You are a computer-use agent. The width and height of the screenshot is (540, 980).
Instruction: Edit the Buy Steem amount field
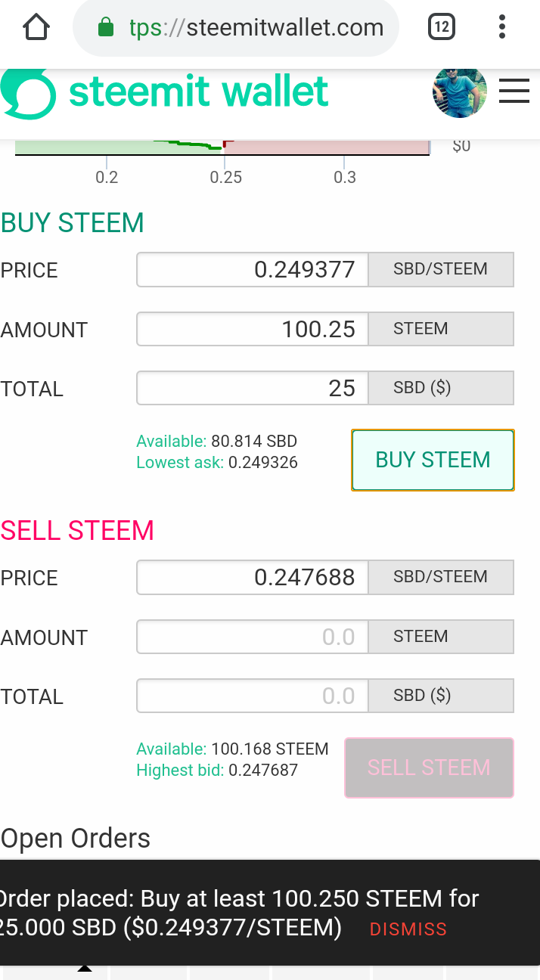click(253, 330)
